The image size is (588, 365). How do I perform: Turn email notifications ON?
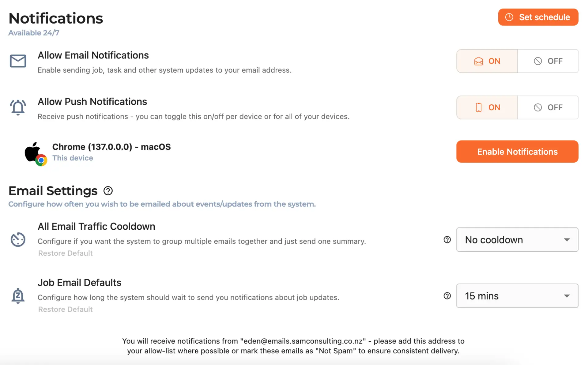[x=487, y=61]
